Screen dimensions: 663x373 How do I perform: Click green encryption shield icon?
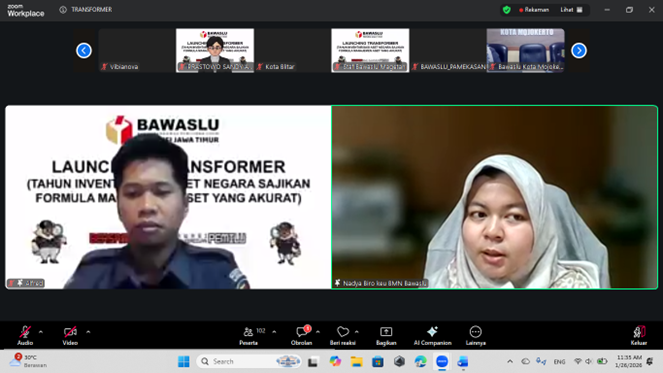(x=507, y=10)
